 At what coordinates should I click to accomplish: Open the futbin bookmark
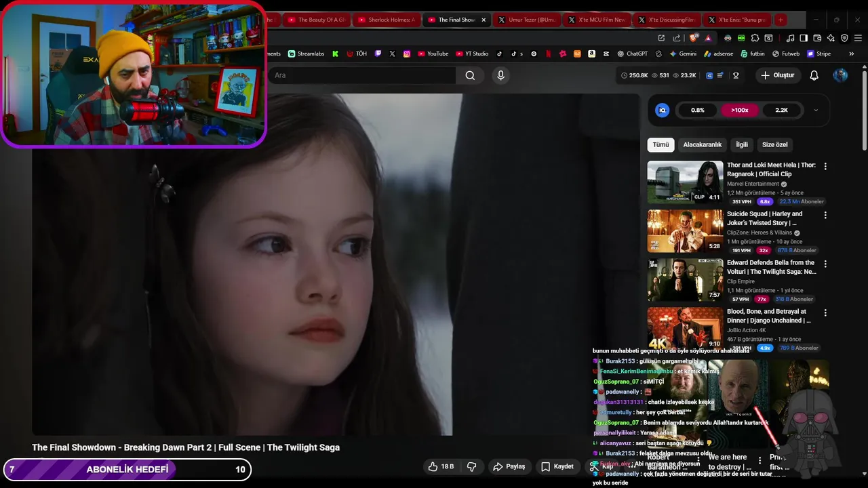pyautogui.click(x=752, y=54)
